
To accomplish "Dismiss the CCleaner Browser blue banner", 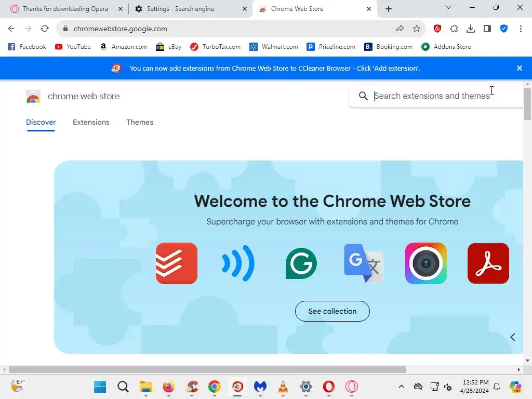I will click(x=519, y=68).
